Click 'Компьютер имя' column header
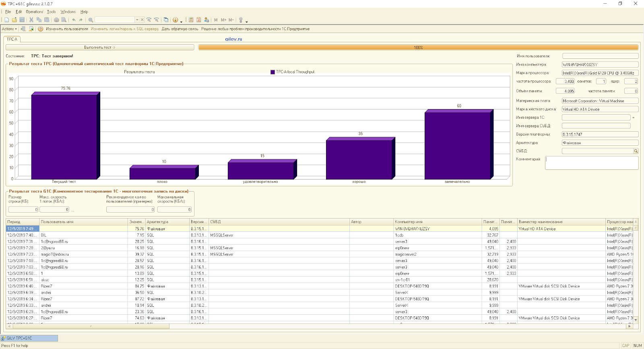 (x=438, y=222)
